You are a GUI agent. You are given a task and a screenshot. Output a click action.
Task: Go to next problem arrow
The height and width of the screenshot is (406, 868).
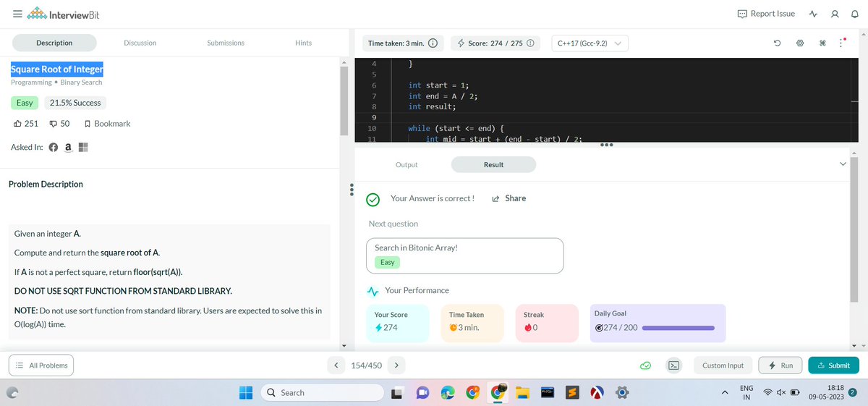[x=397, y=365]
